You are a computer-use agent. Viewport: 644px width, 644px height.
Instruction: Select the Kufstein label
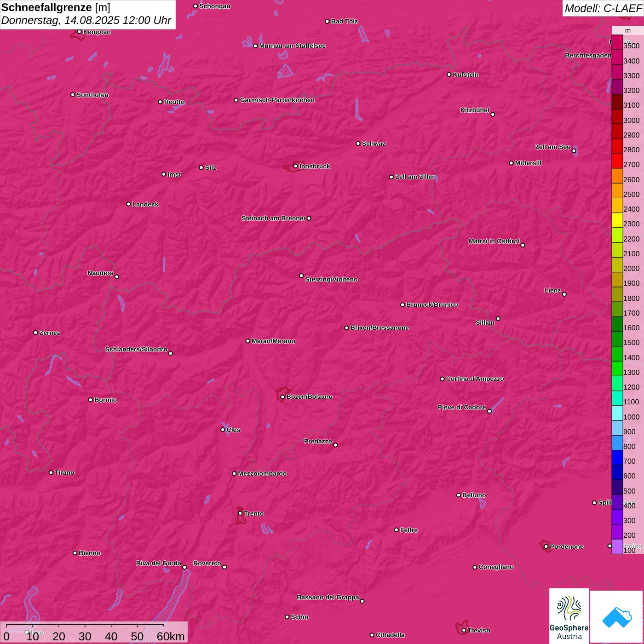[466, 75]
